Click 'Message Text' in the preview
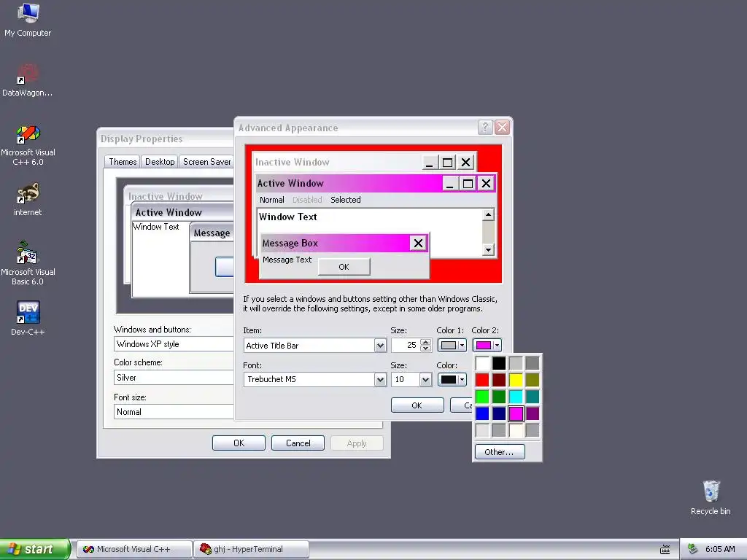Viewport: 747px width, 560px height. click(x=287, y=260)
